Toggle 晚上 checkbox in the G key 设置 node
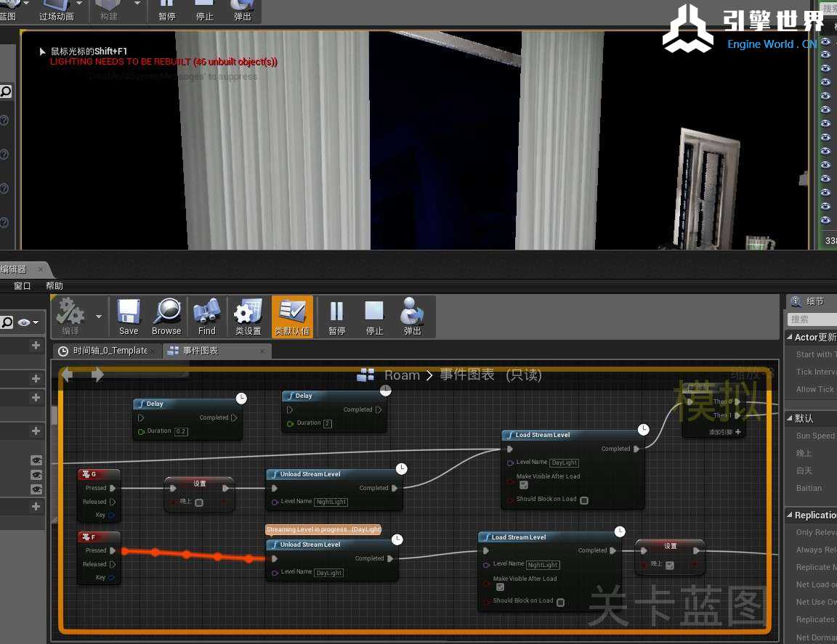The image size is (837, 644). pos(199,502)
